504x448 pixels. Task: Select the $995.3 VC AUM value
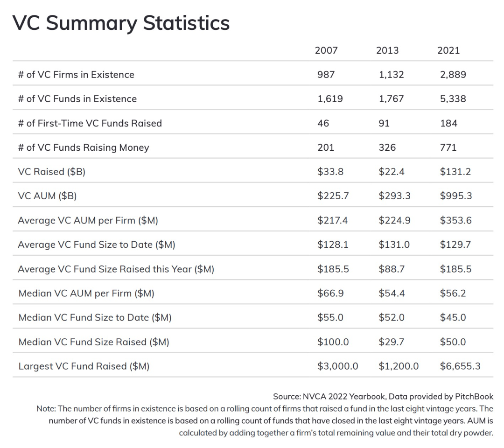point(455,196)
